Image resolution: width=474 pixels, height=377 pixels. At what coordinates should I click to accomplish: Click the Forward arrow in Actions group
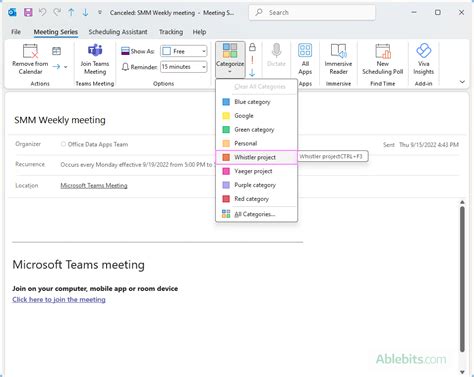[56, 67]
